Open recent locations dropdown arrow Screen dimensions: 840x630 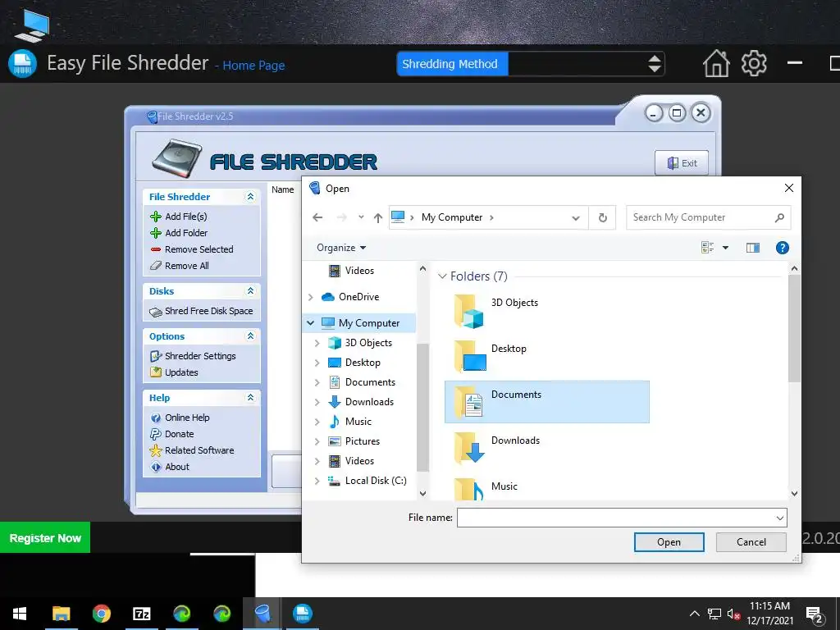click(361, 217)
